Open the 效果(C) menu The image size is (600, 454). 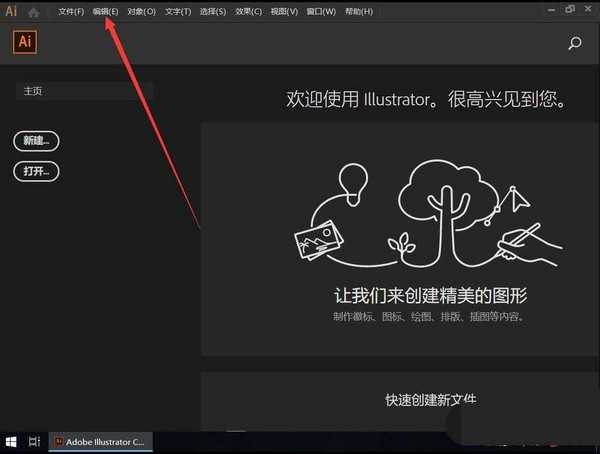point(249,12)
